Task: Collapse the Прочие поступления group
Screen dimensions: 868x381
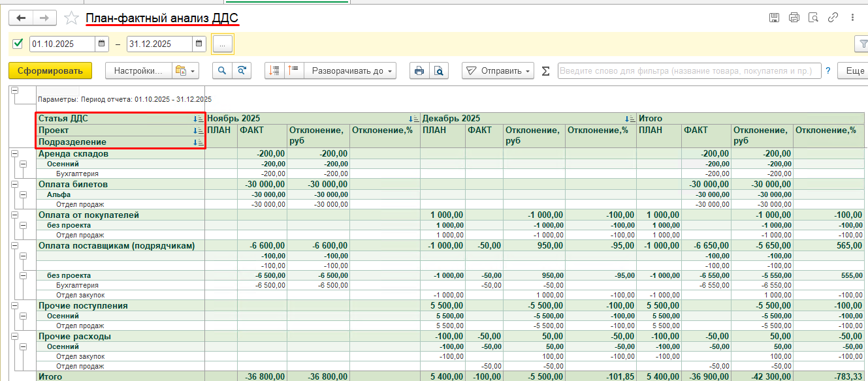Action: click(14, 305)
